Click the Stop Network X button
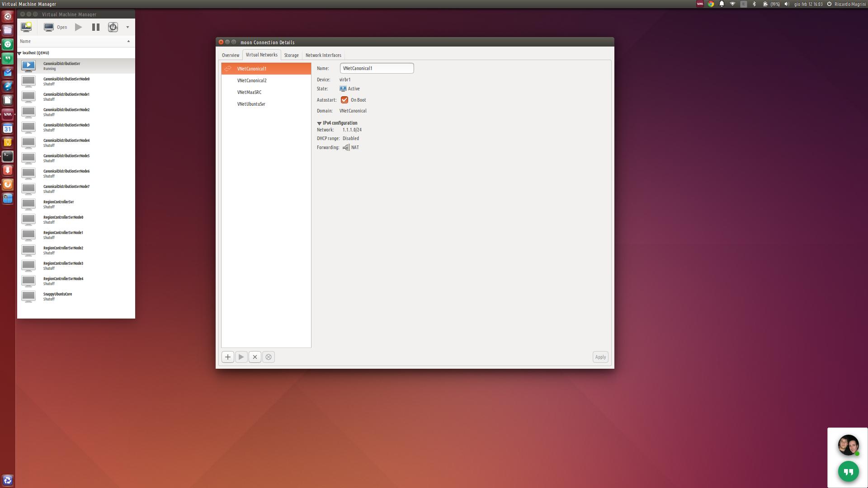Screen dimensions: 868x488 point(255,357)
